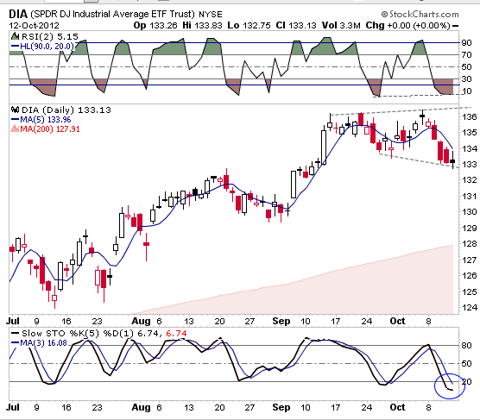Viewport: 480px width, 420px height.
Task: Click the last candlestick near 133
Action: [x=452, y=160]
